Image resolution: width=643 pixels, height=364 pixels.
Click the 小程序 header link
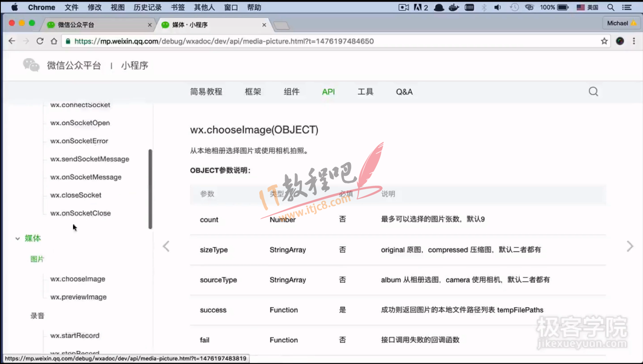tap(134, 66)
